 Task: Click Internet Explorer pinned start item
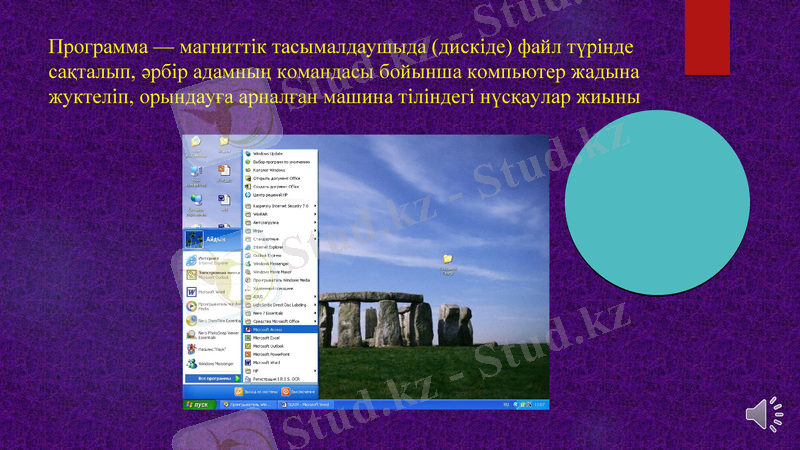(212, 261)
